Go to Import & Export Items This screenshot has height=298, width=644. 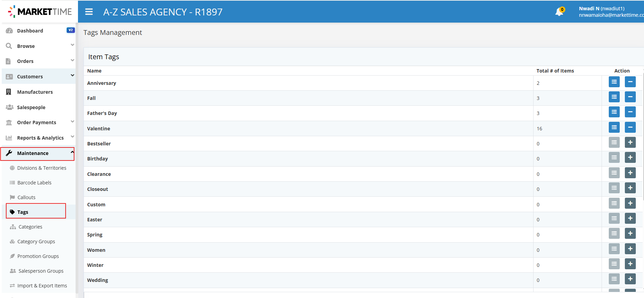click(x=42, y=286)
